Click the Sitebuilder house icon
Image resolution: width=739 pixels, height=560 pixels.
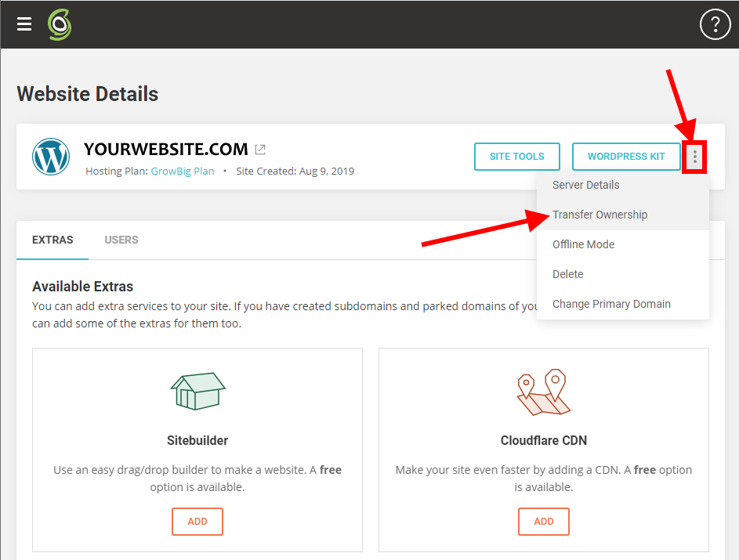coord(197,392)
